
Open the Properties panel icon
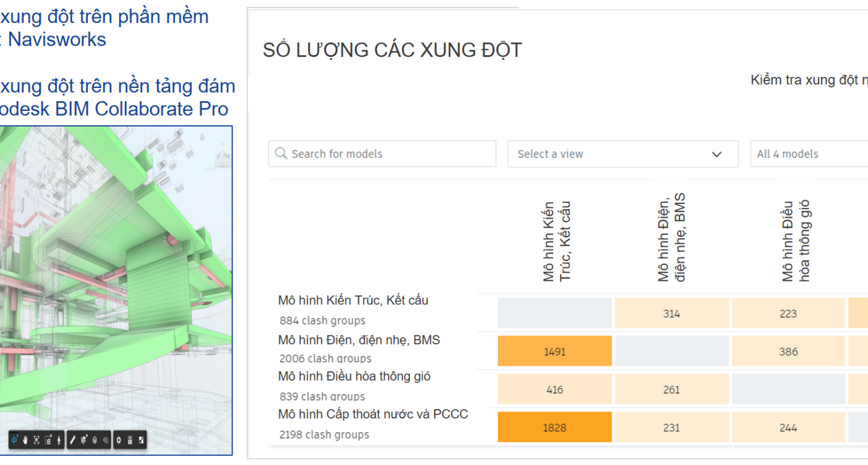130,440
